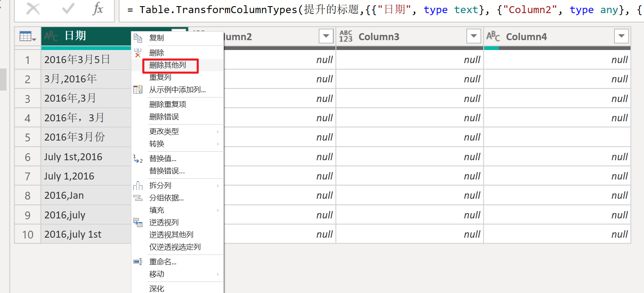Choose 删除重复项 in the context menu
Image resolution: width=644 pixels, height=293 pixels.
[x=168, y=104]
